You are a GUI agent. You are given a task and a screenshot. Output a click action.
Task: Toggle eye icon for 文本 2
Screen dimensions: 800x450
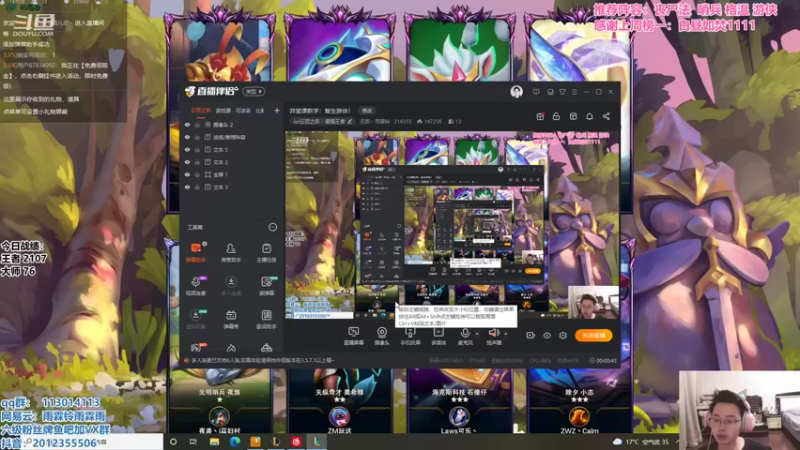tap(187, 162)
